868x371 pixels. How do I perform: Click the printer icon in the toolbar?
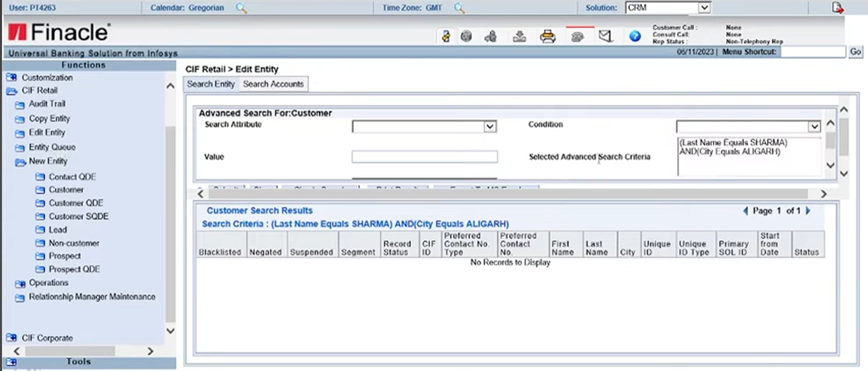[x=547, y=37]
